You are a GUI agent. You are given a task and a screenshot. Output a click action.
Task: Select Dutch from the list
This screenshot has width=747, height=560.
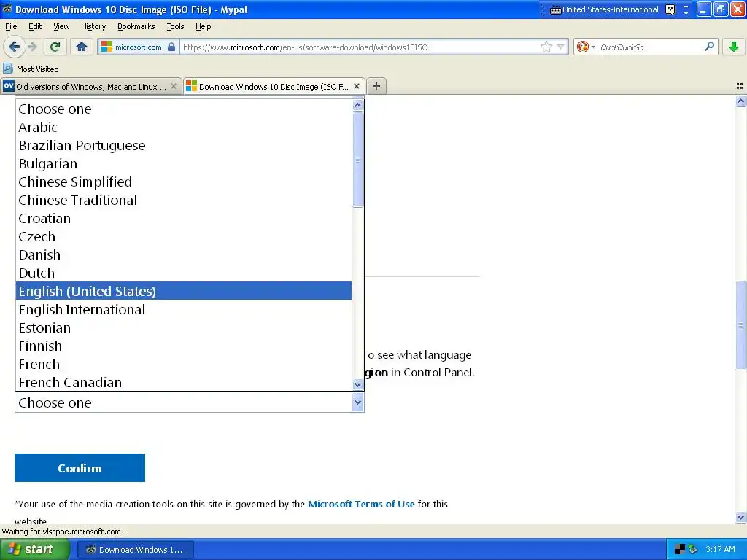point(183,273)
